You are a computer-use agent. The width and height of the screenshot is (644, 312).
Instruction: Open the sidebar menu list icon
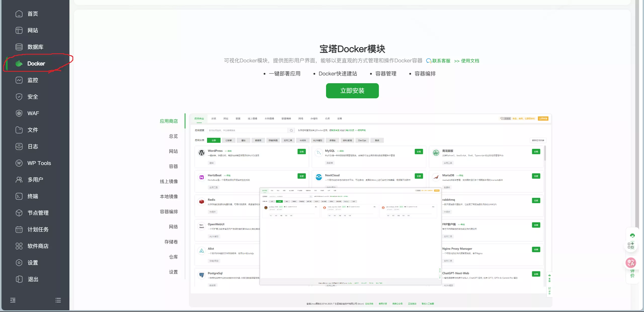[x=58, y=300]
